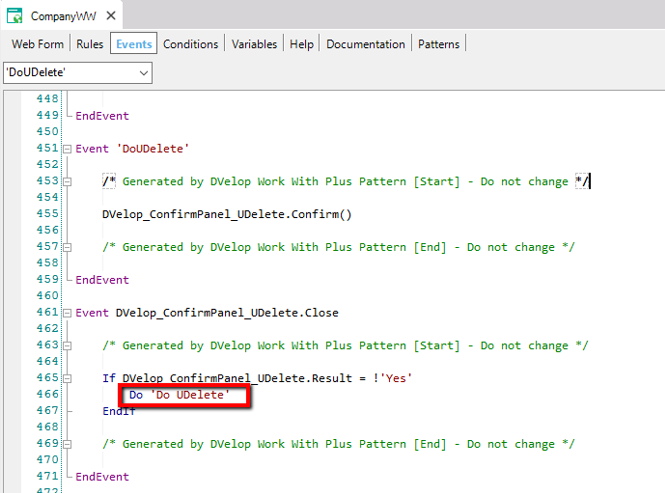665x493 pixels.
Task: Collapse the Event 'DoUDelete' block at line 451
Action: pos(67,149)
